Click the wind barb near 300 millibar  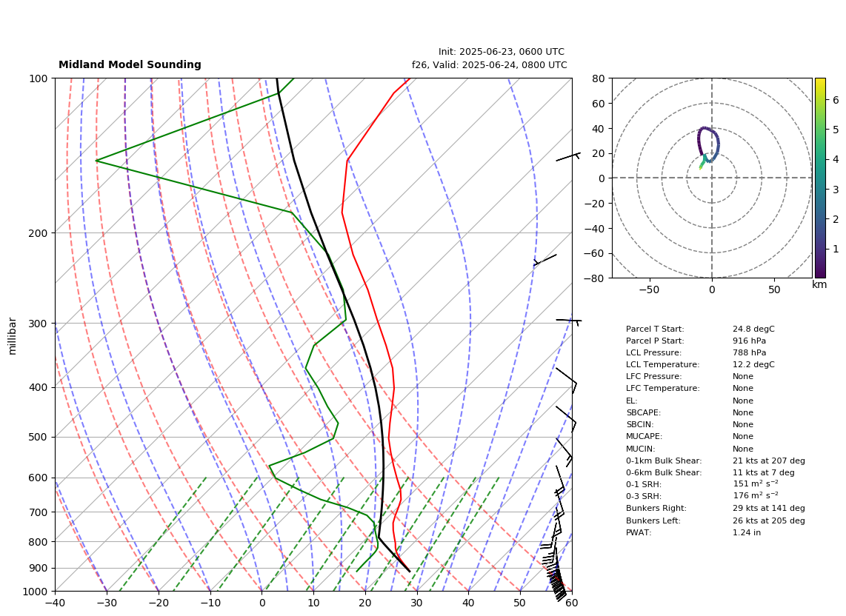(x=569, y=321)
